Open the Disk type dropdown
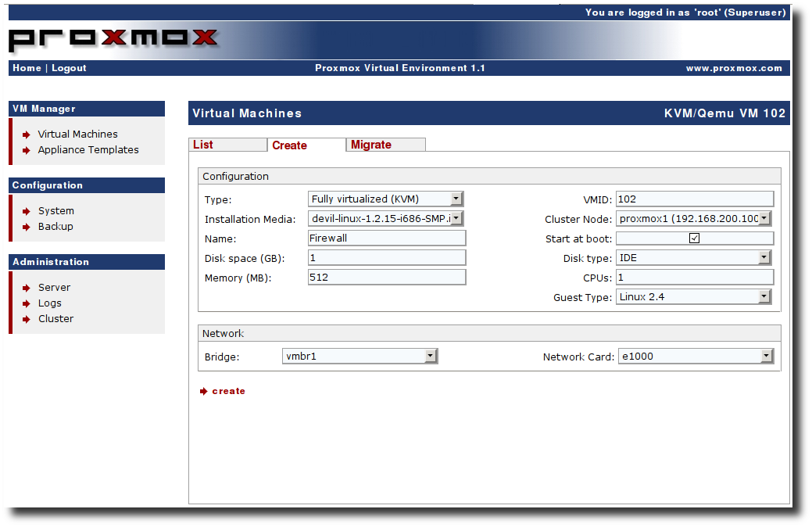Image resolution: width=812 pixels, height=527 pixels. [694, 257]
